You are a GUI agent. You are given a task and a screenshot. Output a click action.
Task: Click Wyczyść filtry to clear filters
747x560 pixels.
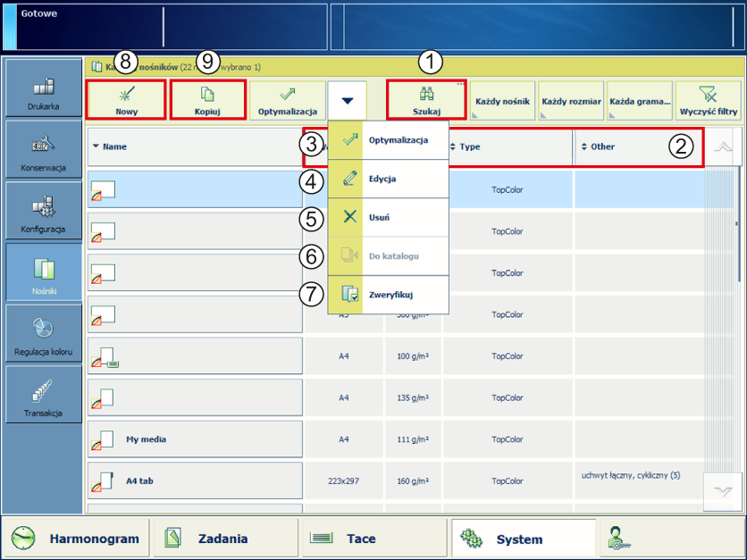pyautogui.click(x=708, y=100)
